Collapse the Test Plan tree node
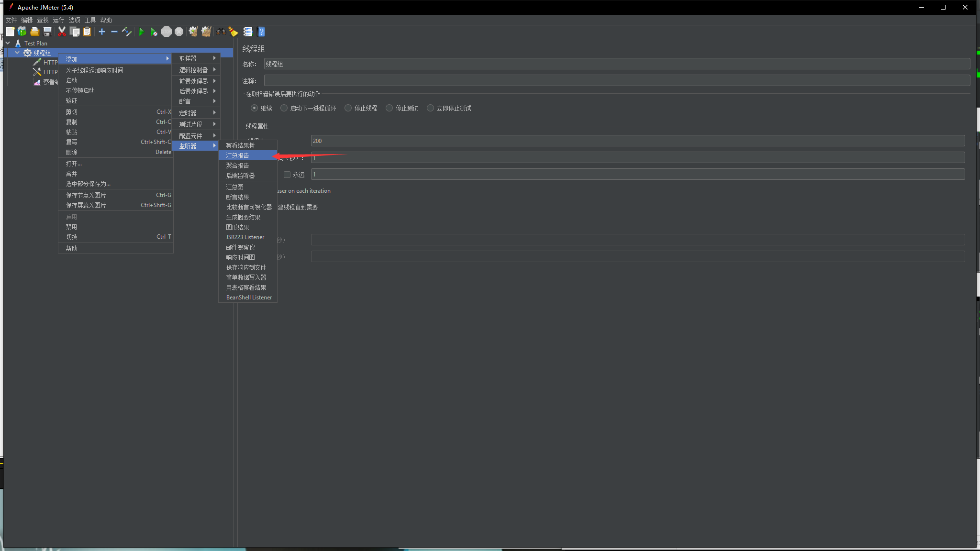The width and height of the screenshot is (980, 551). (x=8, y=43)
